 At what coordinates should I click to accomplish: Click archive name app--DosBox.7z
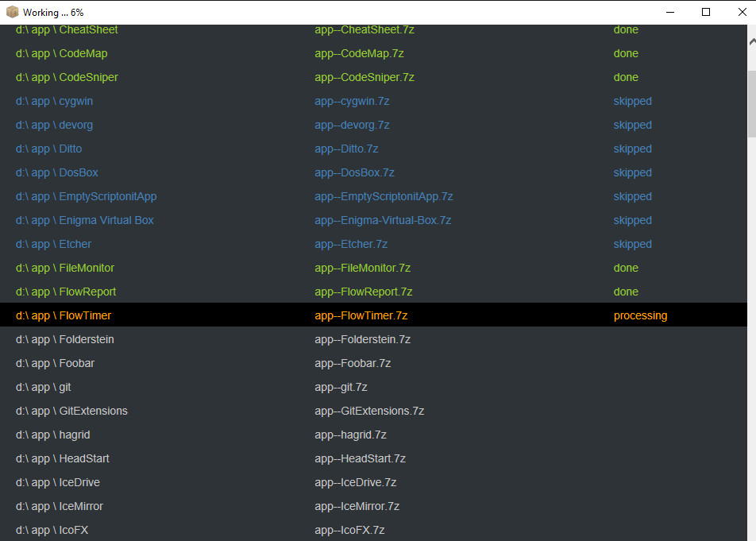(354, 172)
